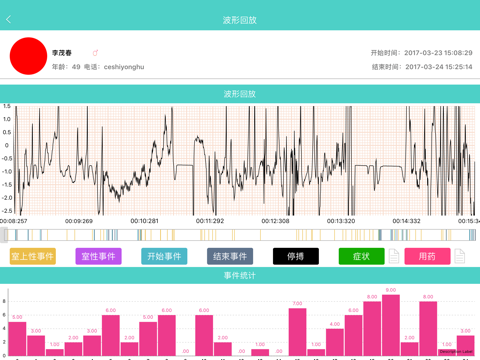This screenshot has height=360, width=480.
Task: Click the first 5.00 bar
Action: [x=17, y=339]
